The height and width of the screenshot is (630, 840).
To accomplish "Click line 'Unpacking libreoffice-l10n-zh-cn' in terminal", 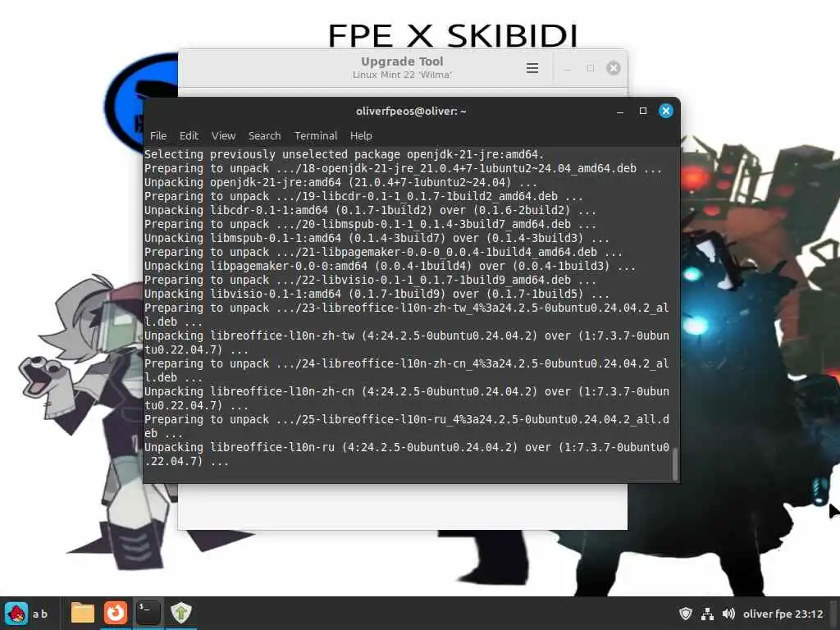I will (407, 398).
